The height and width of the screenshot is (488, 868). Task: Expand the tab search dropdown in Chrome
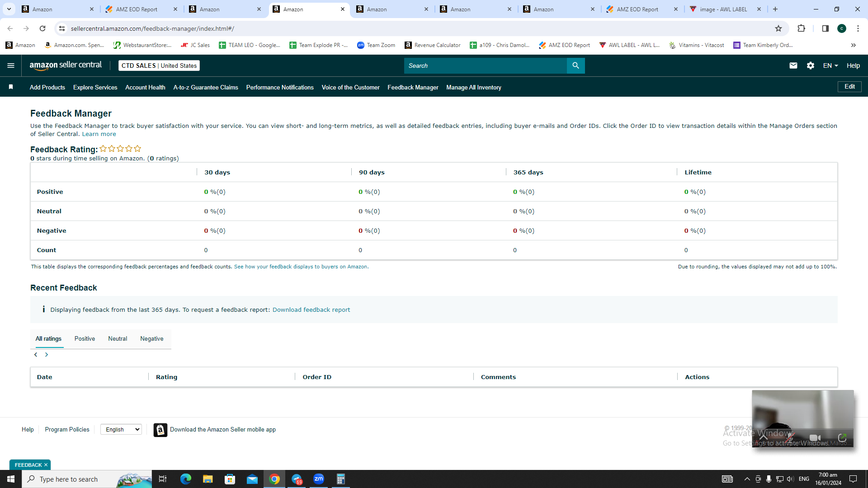point(9,9)
